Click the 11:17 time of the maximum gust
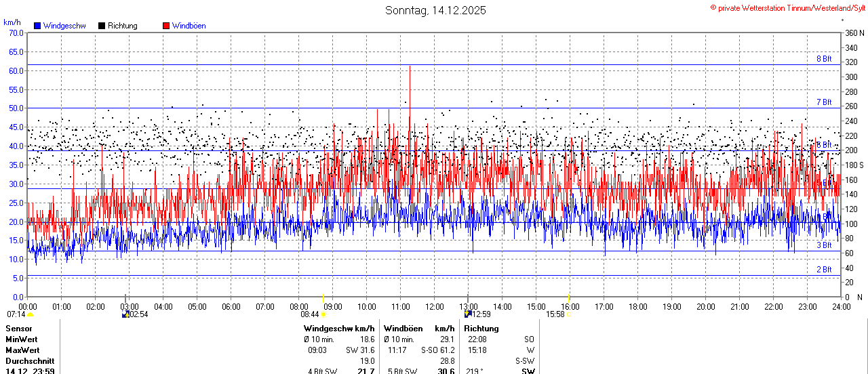This screenshot has height=374, width=868. point(397,350)
